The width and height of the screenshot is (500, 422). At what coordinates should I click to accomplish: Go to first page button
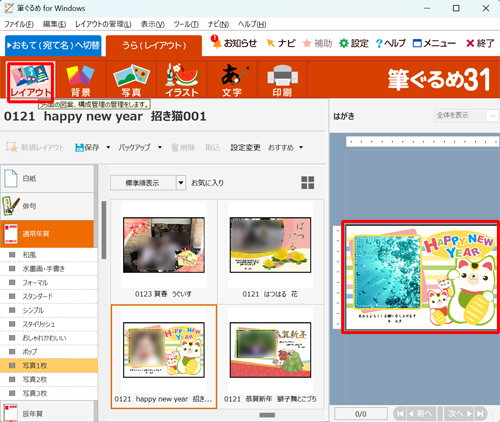[x=400, y=414]
